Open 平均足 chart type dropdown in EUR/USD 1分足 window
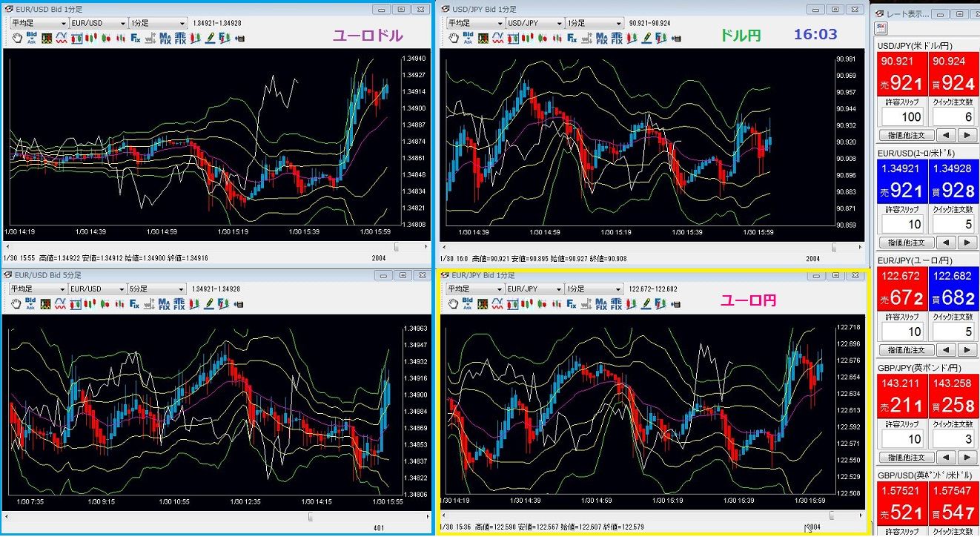The image size is (980, 537). tap(39, 23)
